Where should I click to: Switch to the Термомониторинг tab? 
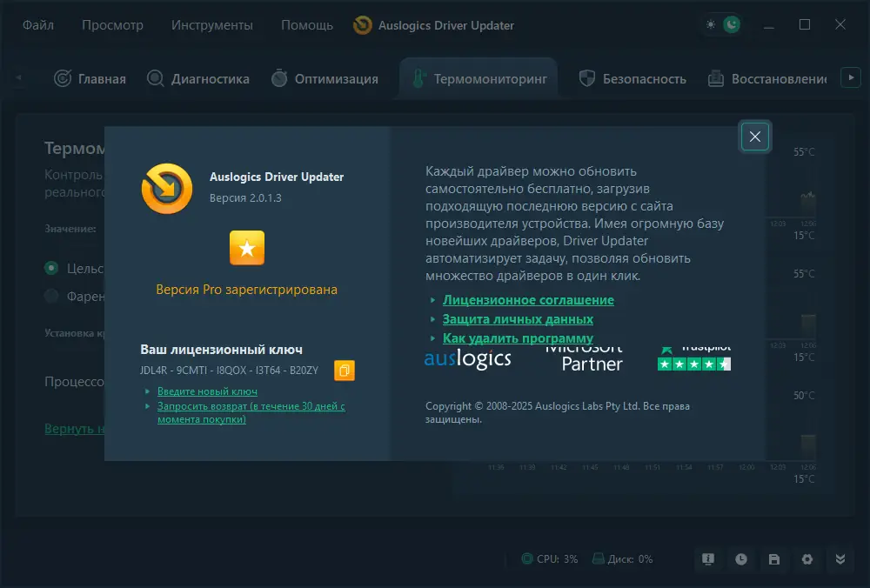pos(478,79)
